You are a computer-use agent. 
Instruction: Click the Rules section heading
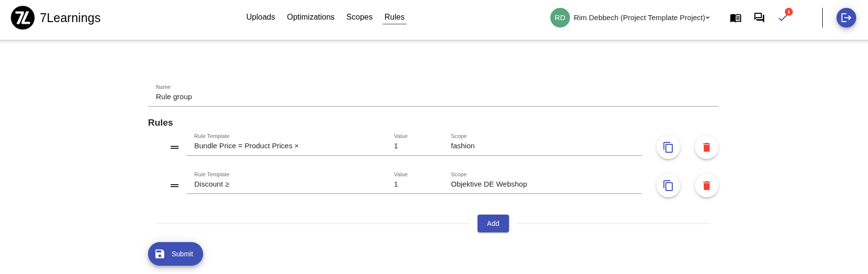coord(160,123)
